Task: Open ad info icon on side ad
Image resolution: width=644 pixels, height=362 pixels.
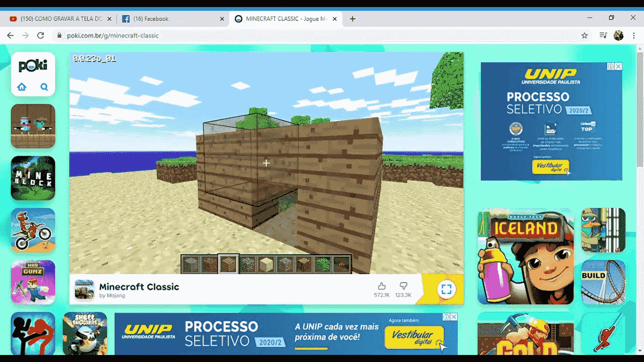Action: [611, 67]
